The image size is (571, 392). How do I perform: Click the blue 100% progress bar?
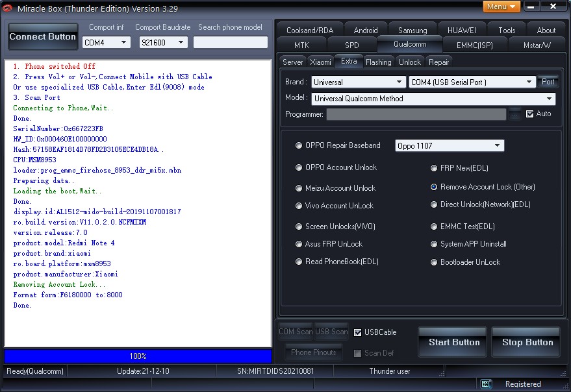tap(138, 356)
